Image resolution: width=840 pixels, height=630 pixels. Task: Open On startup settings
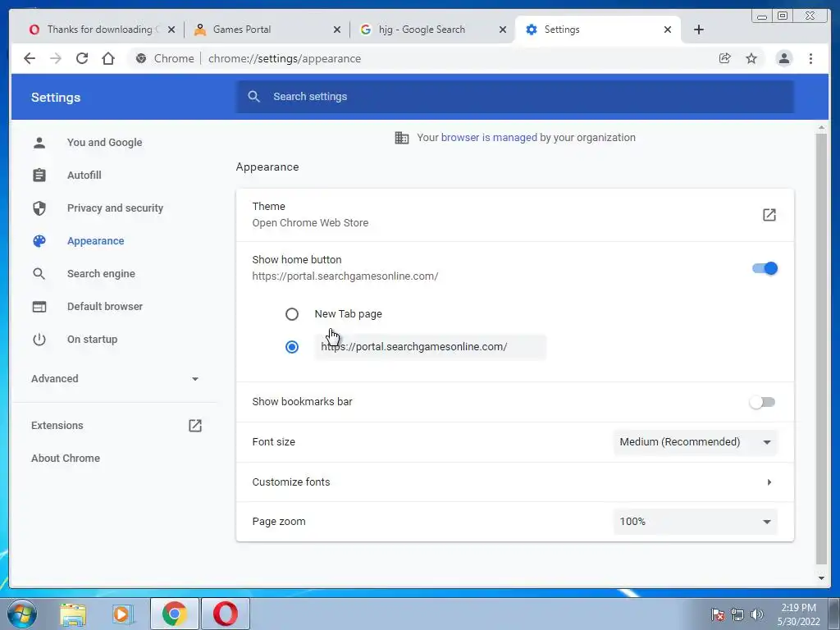coord(92,339)
